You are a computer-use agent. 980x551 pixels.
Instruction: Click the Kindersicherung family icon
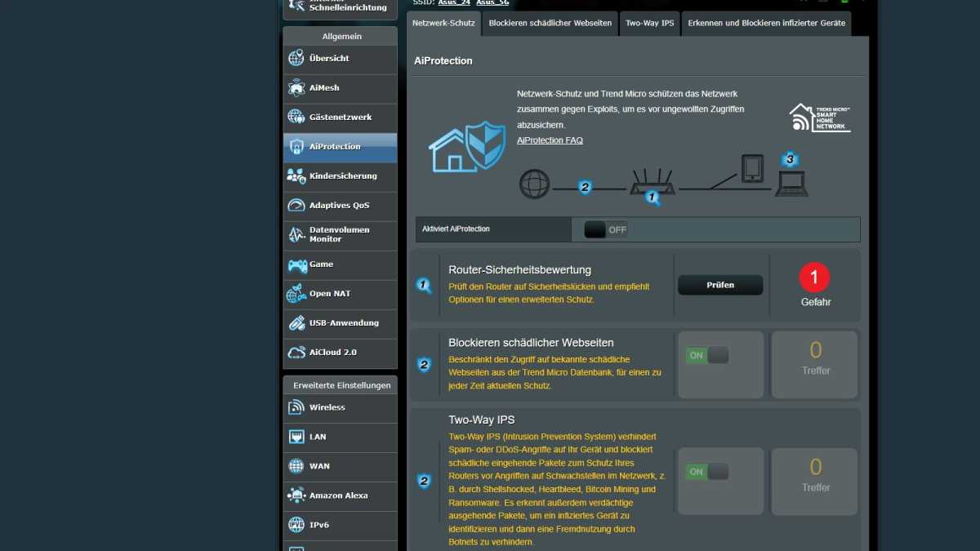pos(296,176)
